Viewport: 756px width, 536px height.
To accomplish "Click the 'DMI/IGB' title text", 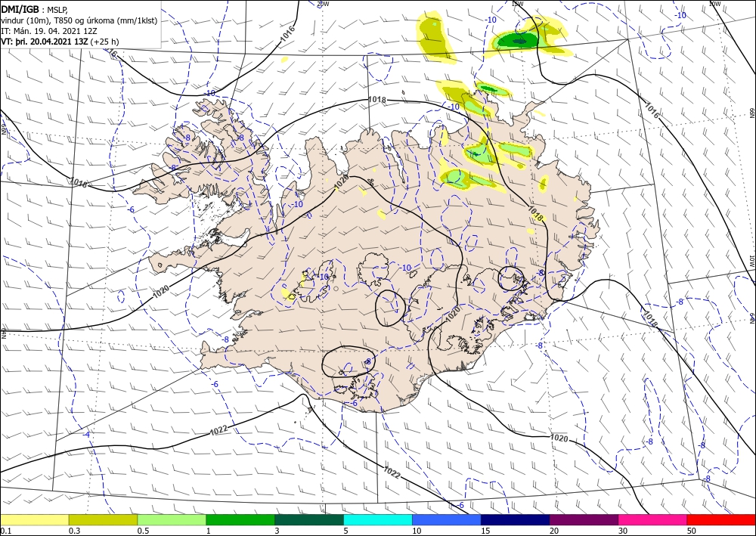I will [20, 9].
